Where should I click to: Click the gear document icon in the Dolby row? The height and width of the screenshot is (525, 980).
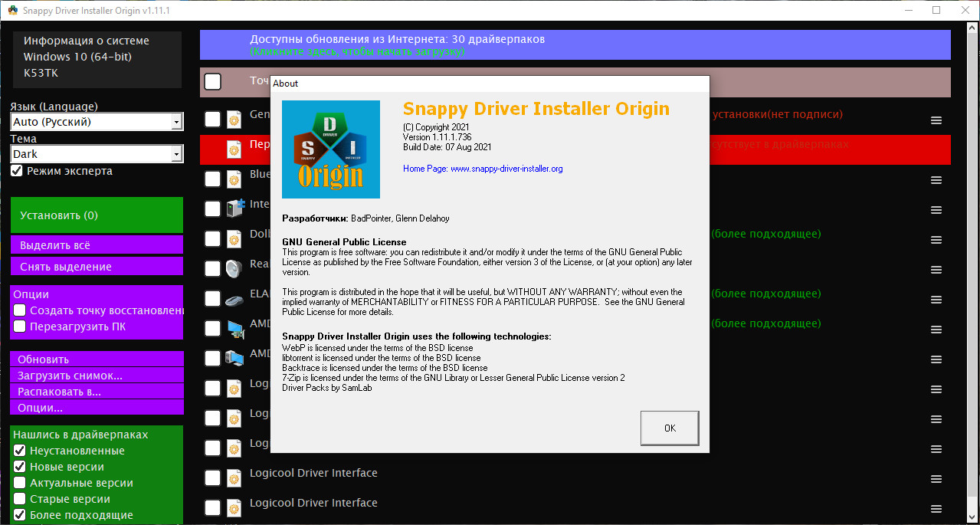(234, 238)
